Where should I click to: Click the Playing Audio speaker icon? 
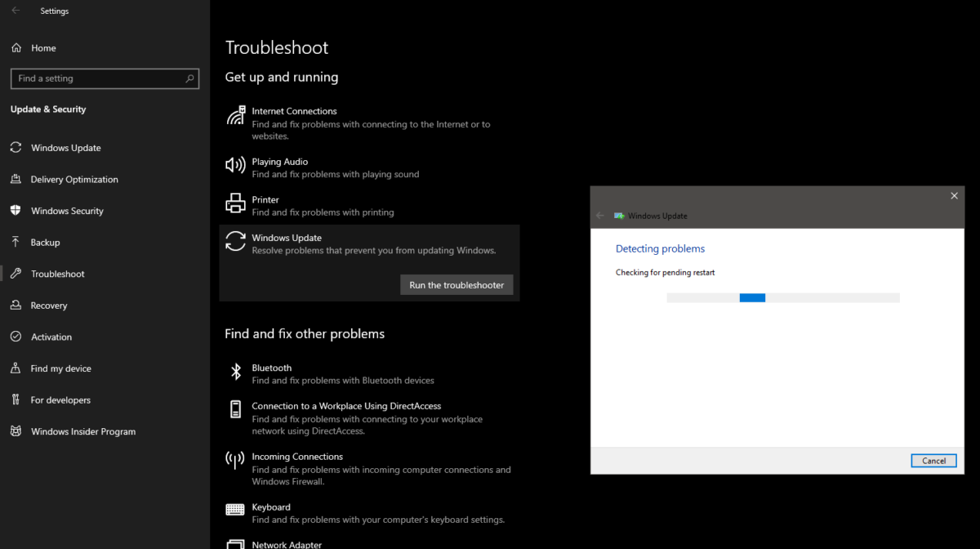(236, 166)
